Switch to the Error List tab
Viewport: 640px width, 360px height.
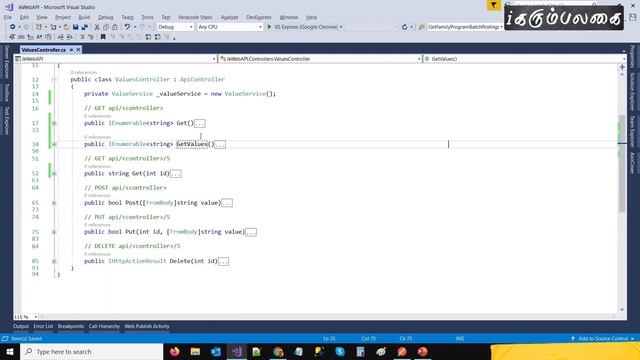(x=43, y=327)
